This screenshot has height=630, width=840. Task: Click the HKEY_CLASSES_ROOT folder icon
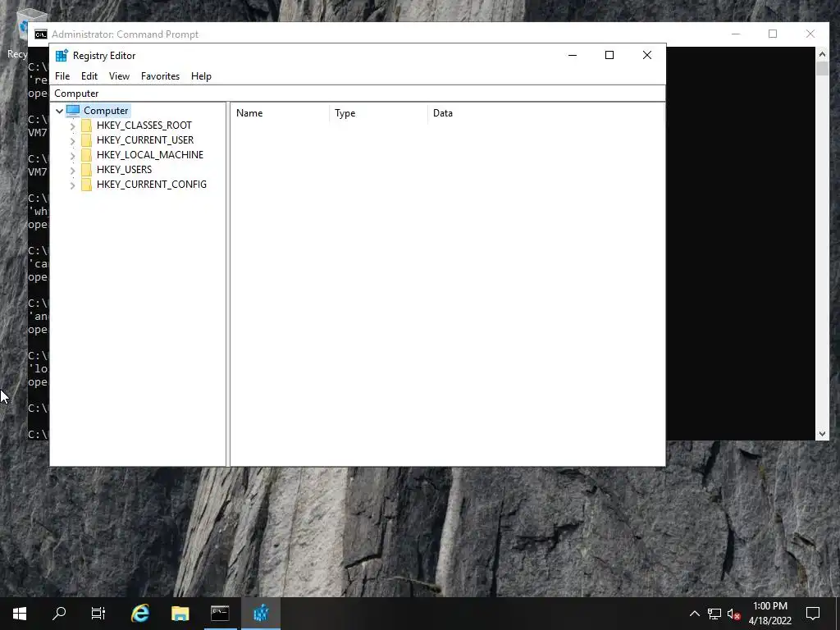[x=86, y=126]
